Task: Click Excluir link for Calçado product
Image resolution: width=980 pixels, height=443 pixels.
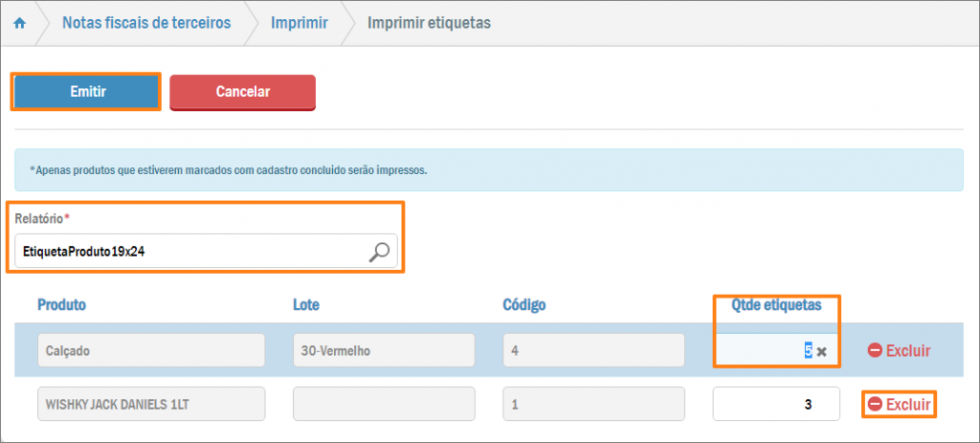Action: pyautogui.click(x=907, y=351)
